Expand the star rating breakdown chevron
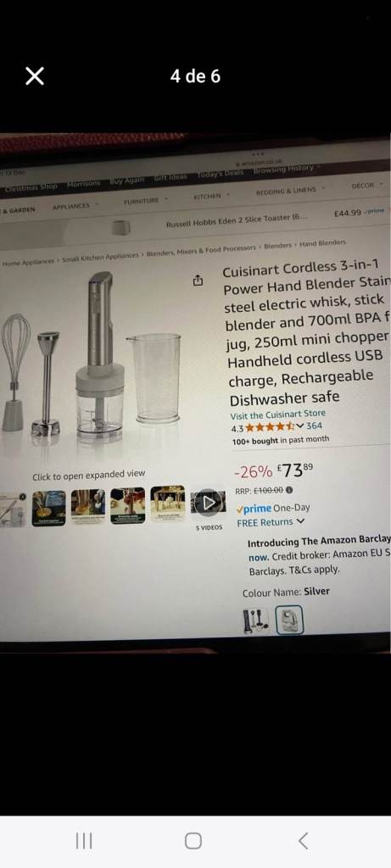391x868 pixels. [x=300, y=426]
